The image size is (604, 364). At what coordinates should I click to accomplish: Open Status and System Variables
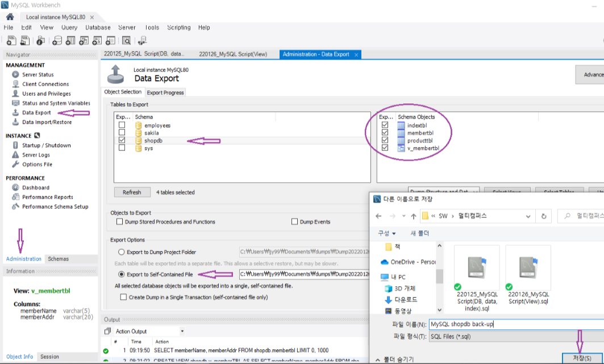(56, 103)
